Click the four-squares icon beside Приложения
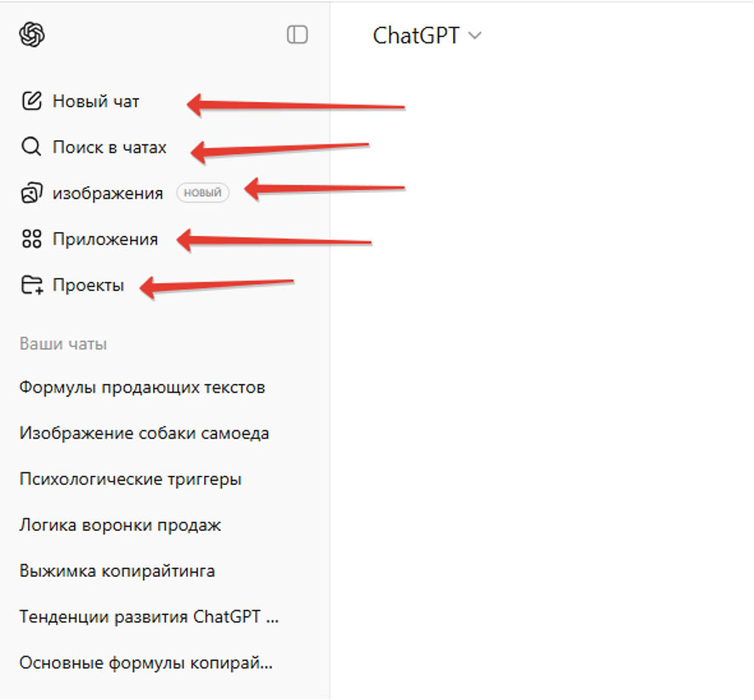This screenshot has height=700, width=754. pyautogui.click(x=31, y=240)
